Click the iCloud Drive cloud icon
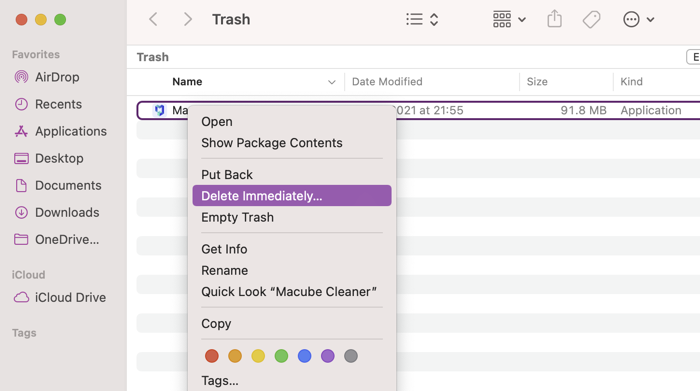The width and height of the screenshot is (700, 391). tap(21, 297)
